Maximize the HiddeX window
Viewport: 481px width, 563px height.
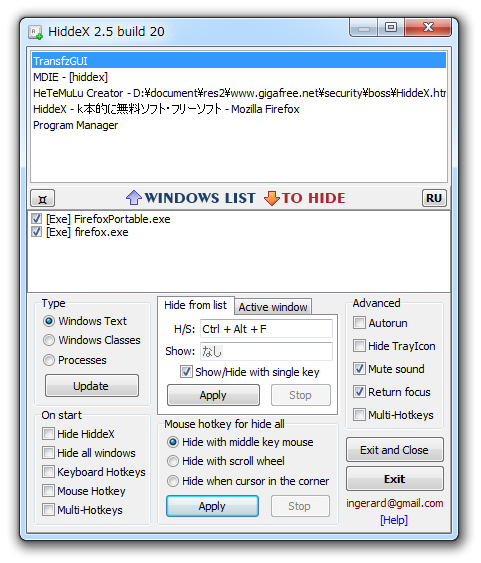click(391, 27)
